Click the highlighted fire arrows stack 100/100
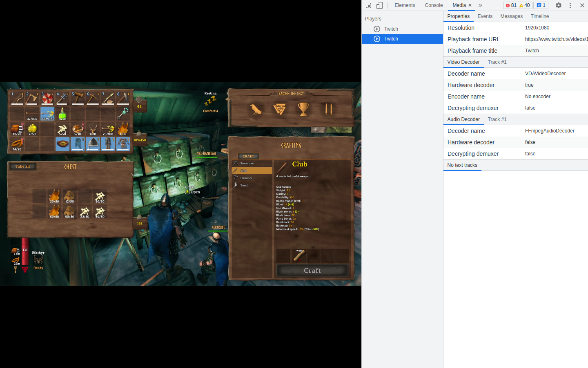Image resolution: width=588 pixels, height=368 pixels. pyautogui.click(x=47, y=114)
